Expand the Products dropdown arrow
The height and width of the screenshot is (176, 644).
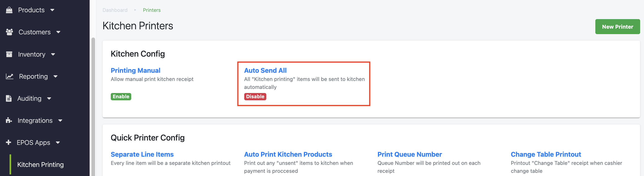click(52, 10)
